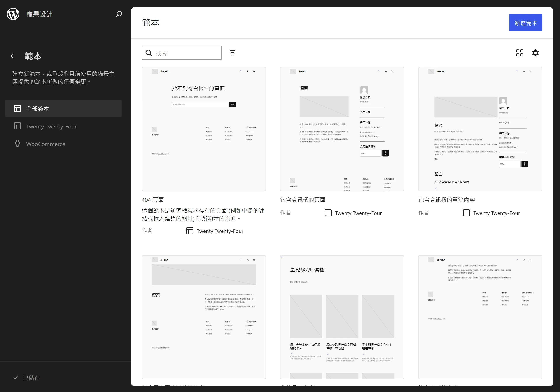
Task: Select Twenty Twenty-Four in the sidebar
Action: [63, 126]
